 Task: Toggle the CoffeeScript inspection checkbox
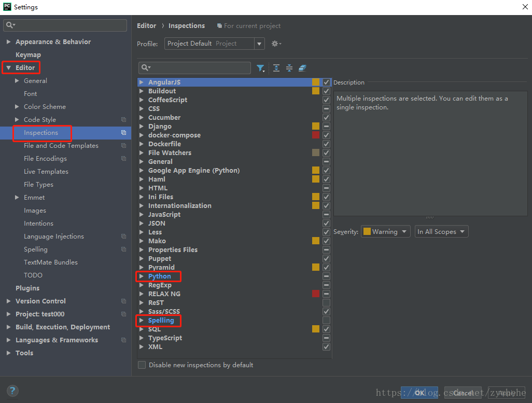click(x=326, y=100)
